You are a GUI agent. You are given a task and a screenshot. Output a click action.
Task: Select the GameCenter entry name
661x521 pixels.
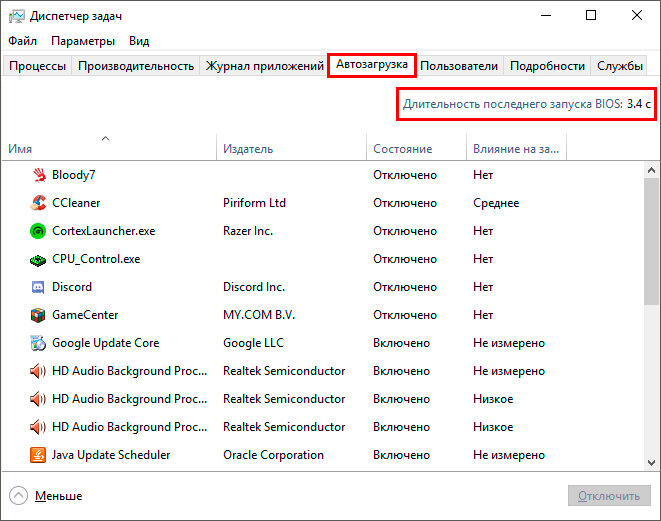point(85,315)
